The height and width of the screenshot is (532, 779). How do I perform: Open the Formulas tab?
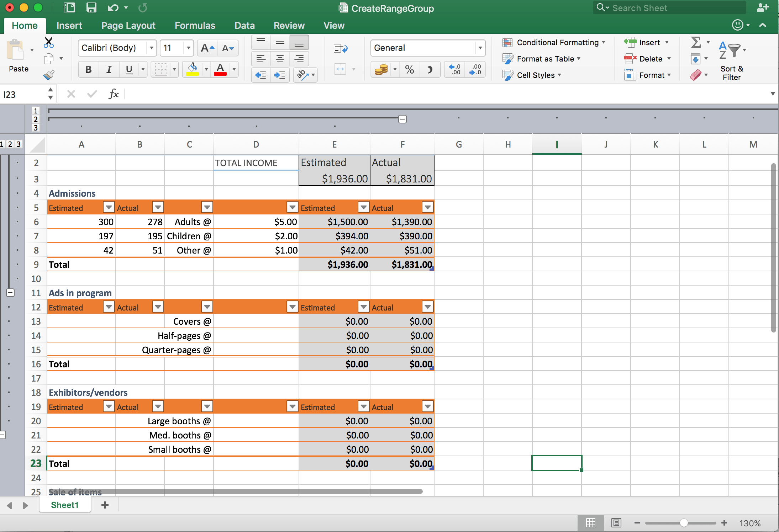[x=195, y=26]
